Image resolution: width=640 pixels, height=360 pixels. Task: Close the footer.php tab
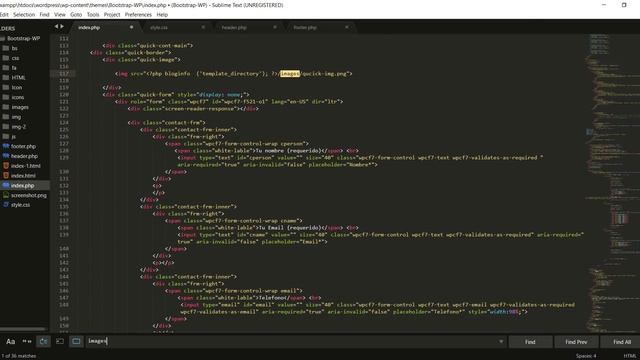pos(347,27)
